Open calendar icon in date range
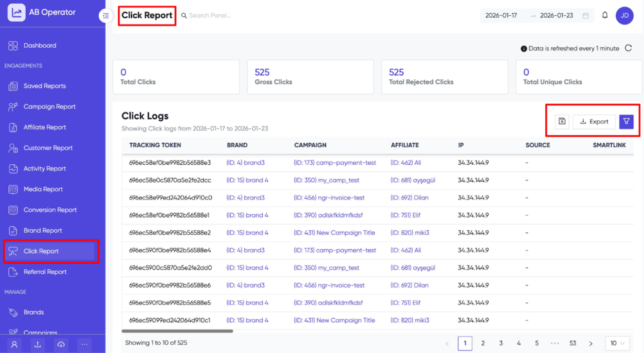This screenshot has width=644, height=353. 586,16
